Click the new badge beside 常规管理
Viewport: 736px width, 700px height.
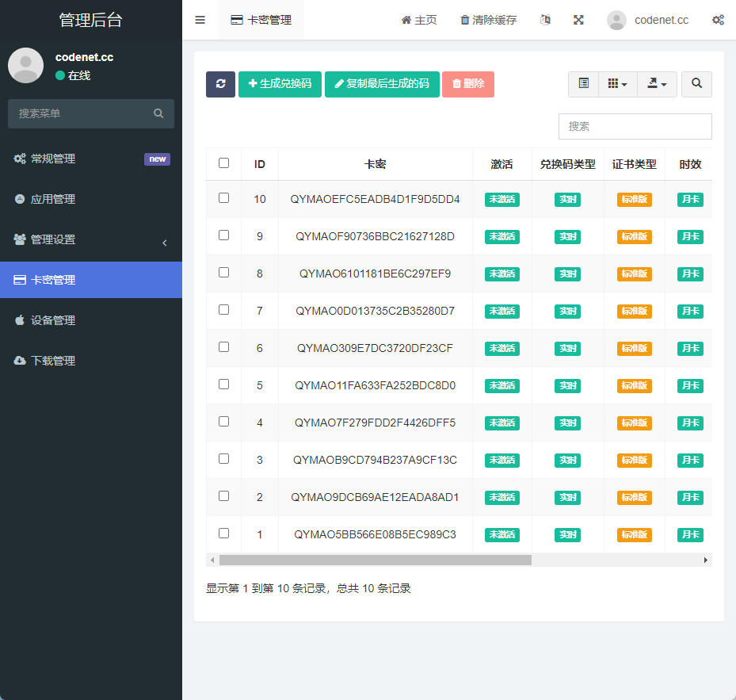157,159
